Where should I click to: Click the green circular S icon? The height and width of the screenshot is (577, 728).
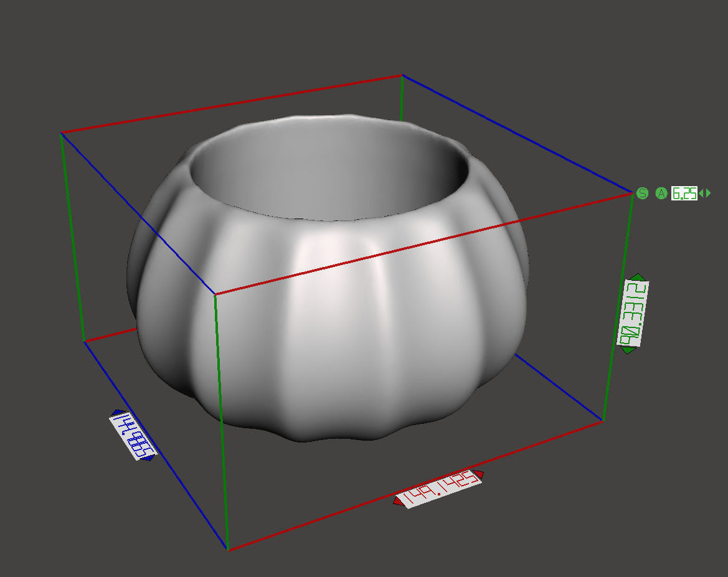642,193
